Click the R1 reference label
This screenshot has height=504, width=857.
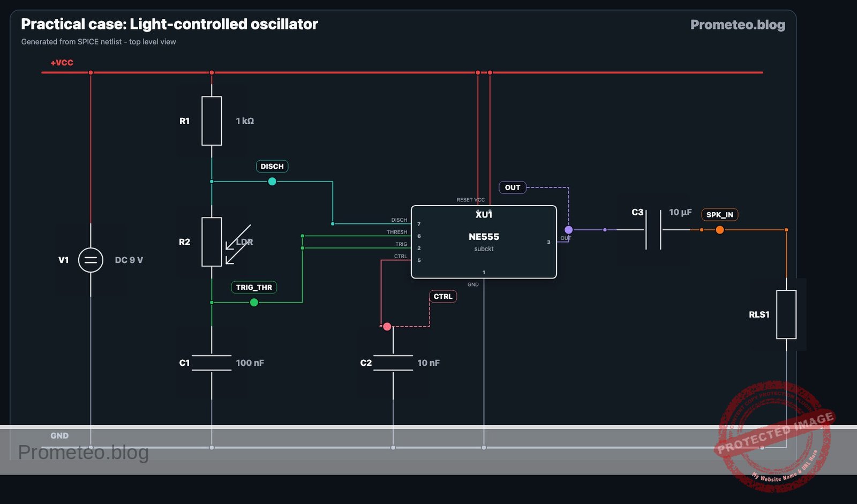[184, 121]
